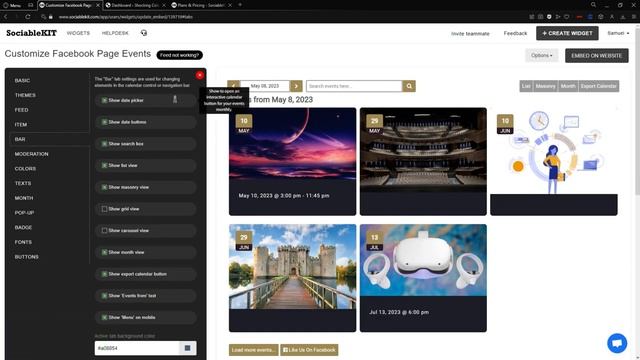
Task: Toggle Show month view checkbox
Action: tap(104, 252)
